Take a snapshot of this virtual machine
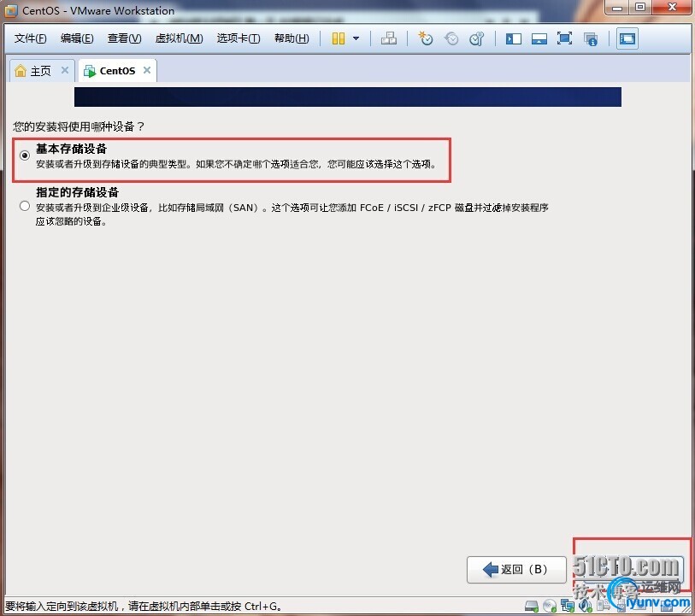The width and height of the screenshot is (695, 616). [426, 38]
